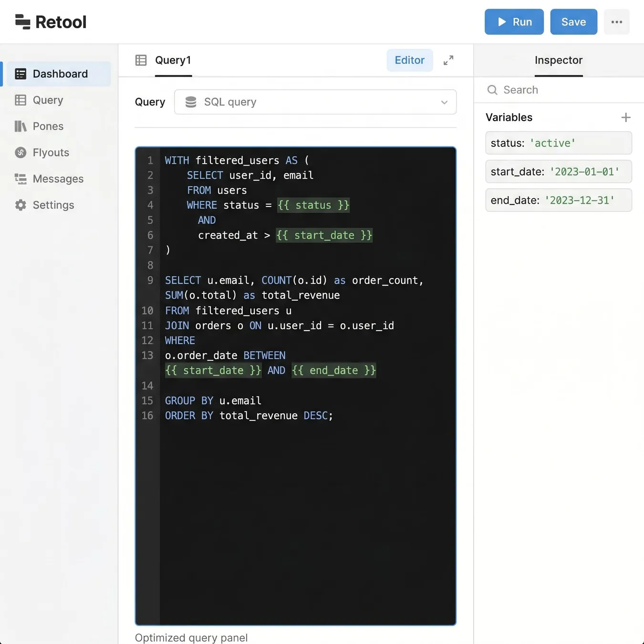Click the Settings gear icon
644x644 pixels.
coord(21,205)
